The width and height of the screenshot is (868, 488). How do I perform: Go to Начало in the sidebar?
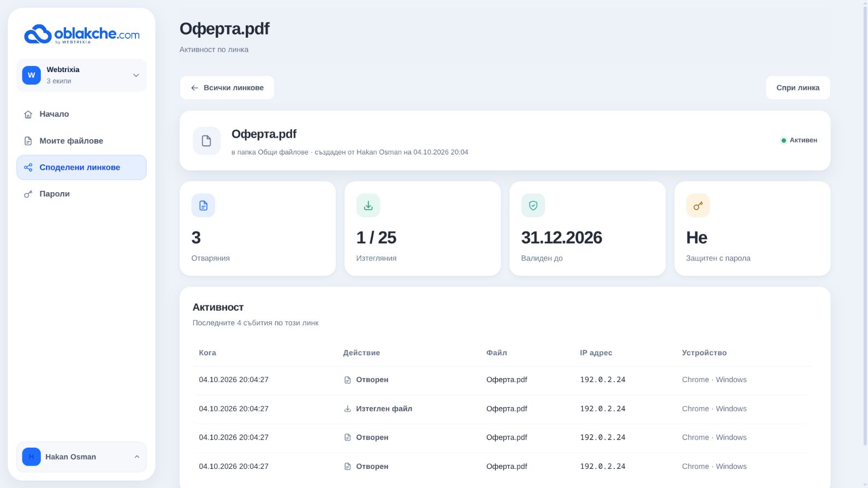81,115
